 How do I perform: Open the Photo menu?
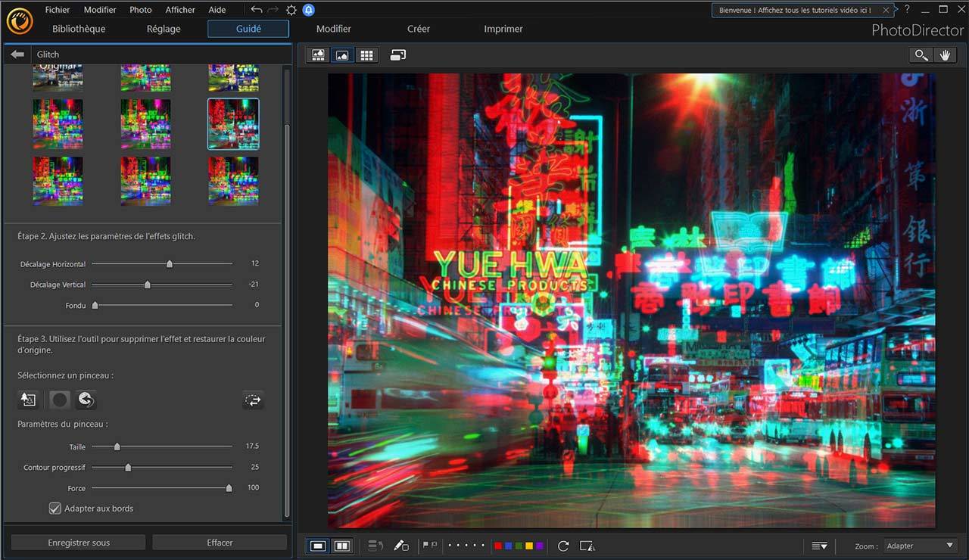coord(140,10)
